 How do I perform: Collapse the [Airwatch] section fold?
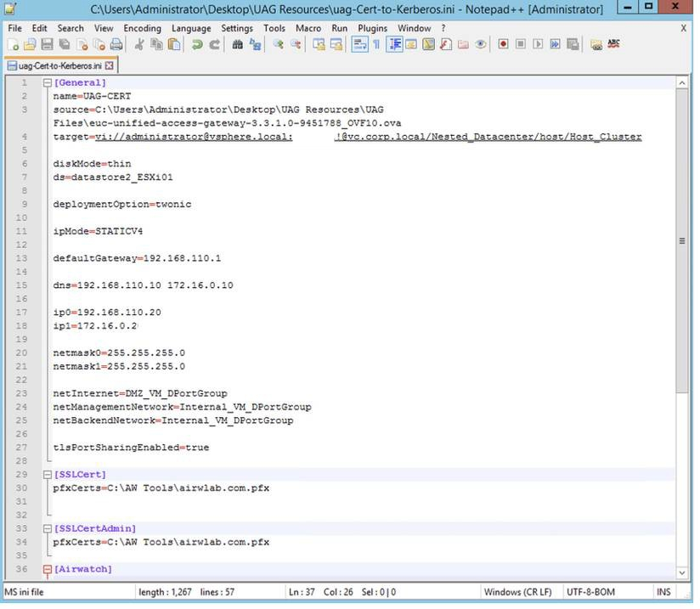(x=48, y=569)
